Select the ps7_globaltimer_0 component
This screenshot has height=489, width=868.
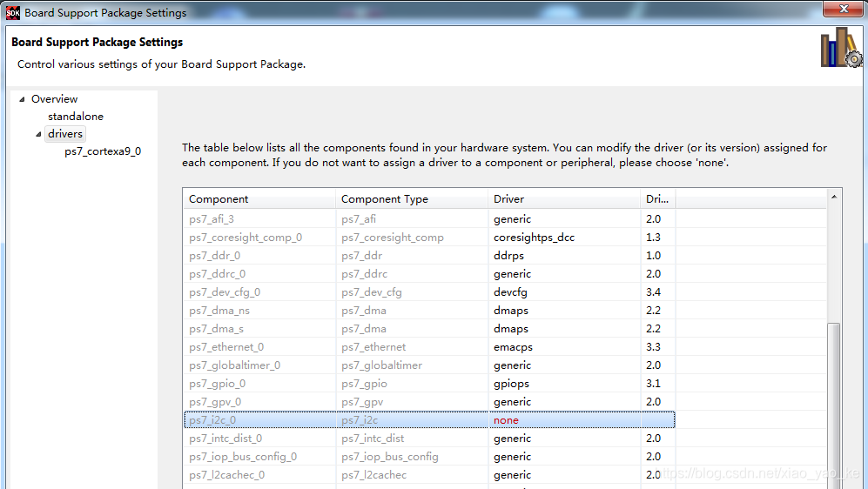[259, 365]
